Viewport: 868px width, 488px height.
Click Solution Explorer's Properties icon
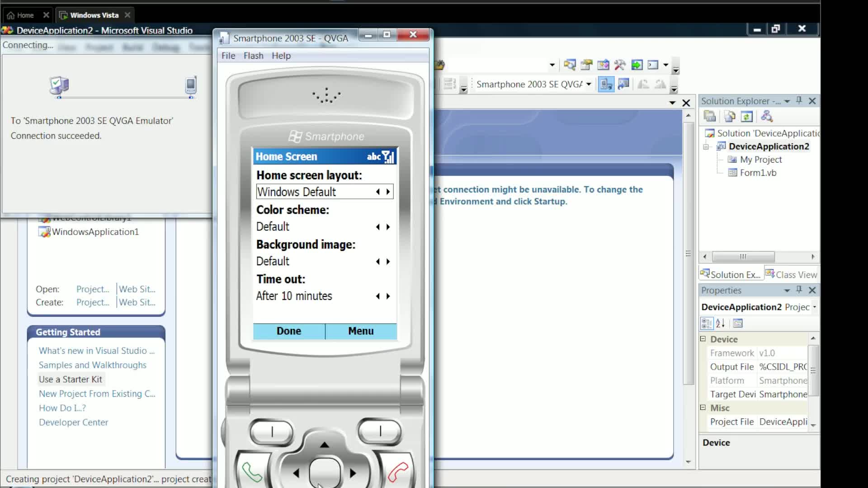click(710, 117)
